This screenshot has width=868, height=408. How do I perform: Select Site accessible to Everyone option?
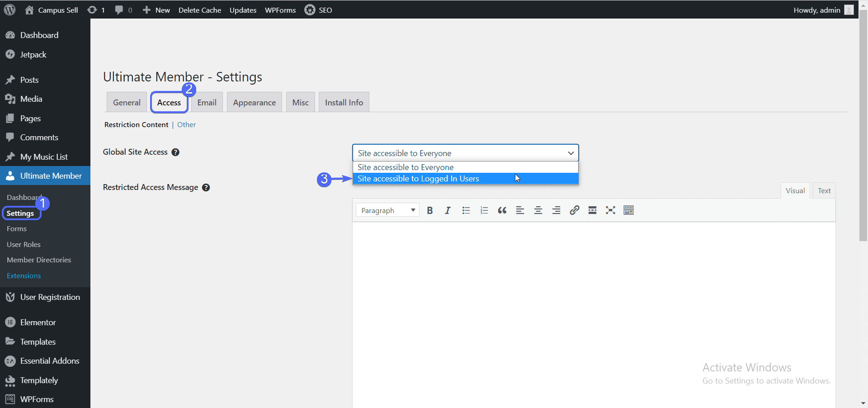pos(465,167)
